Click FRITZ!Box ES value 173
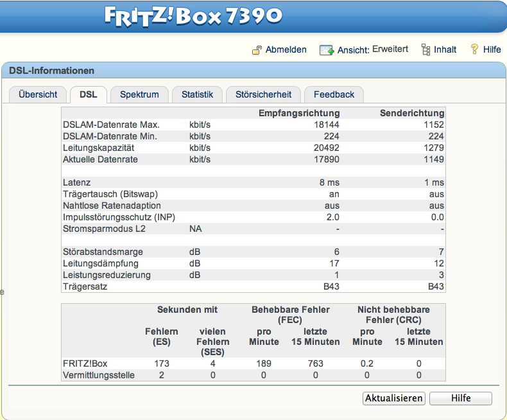The image size is (507, 420). [162, 363]
